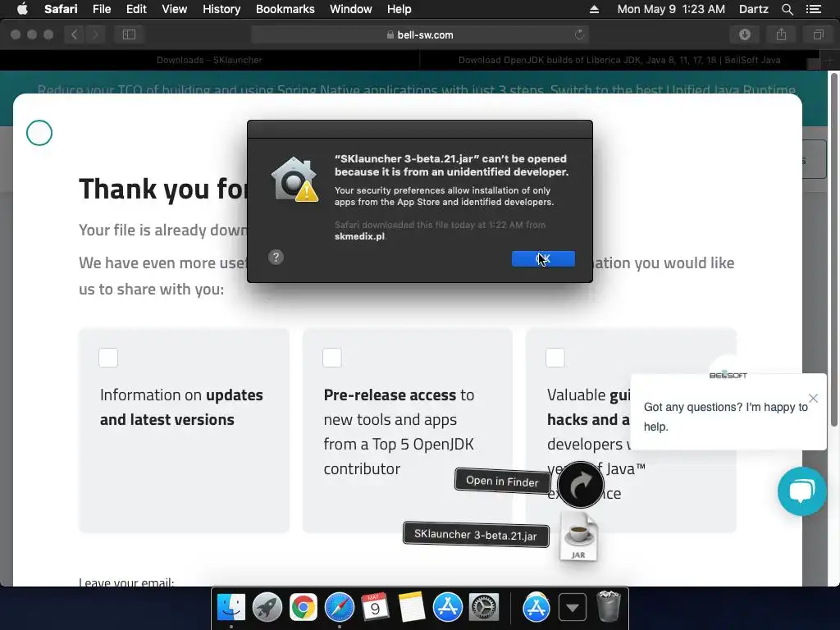Click the Gatekeeper security warning icon
840x630 pixels.
[294, 179]
